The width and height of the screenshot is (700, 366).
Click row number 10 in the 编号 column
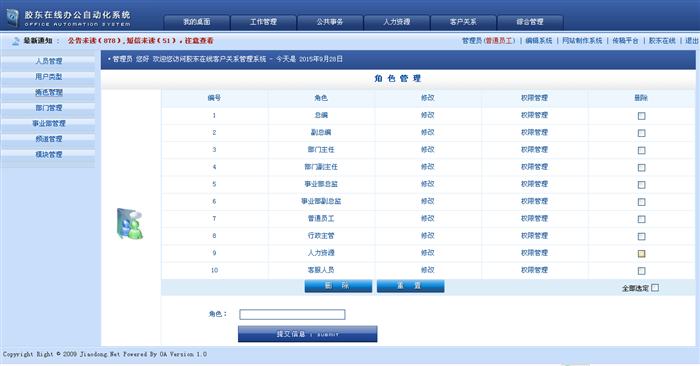(x=214, y=270)
